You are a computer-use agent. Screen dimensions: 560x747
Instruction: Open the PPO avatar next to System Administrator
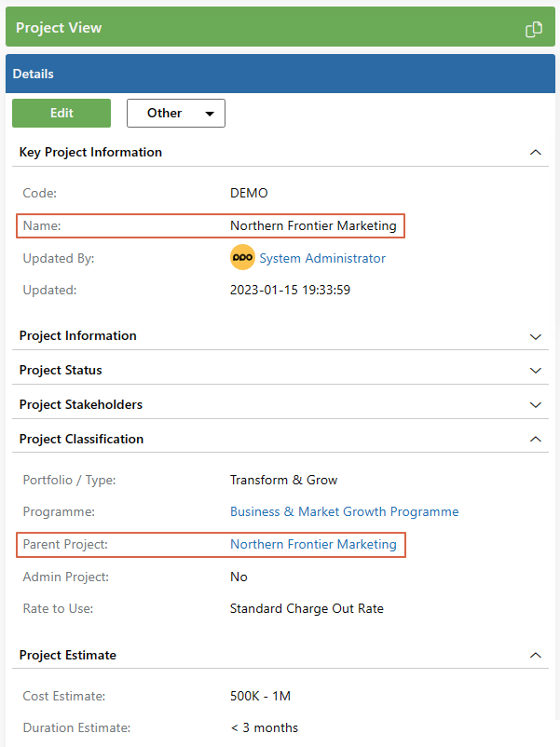click(x=242, y=258)
